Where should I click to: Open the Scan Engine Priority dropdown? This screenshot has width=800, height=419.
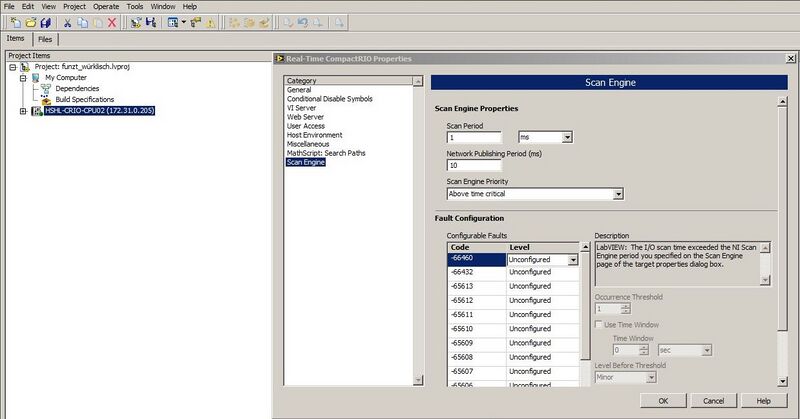pos(618,194)
